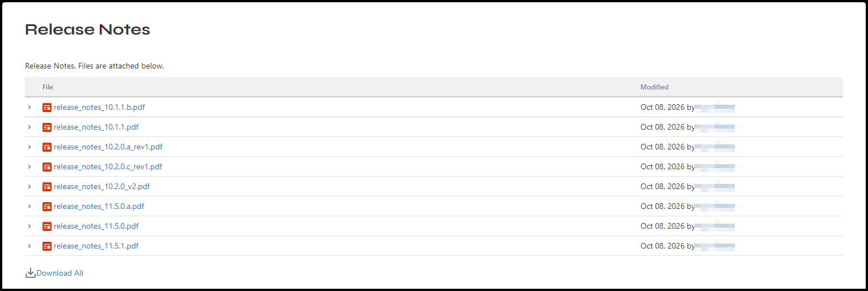Screen dimensions: 868x291
Task: Toggle the chevron beside release_notes_10.2.0_v2.pdf
Action: (x=29, y=186)
